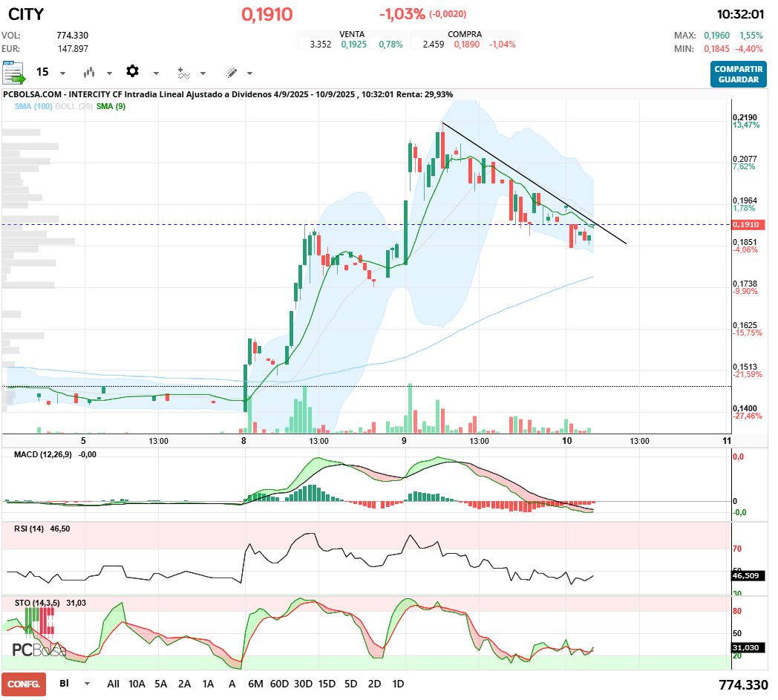
Task: Expand the drawing tools dropdown arrow
Action: click(249, 73)
